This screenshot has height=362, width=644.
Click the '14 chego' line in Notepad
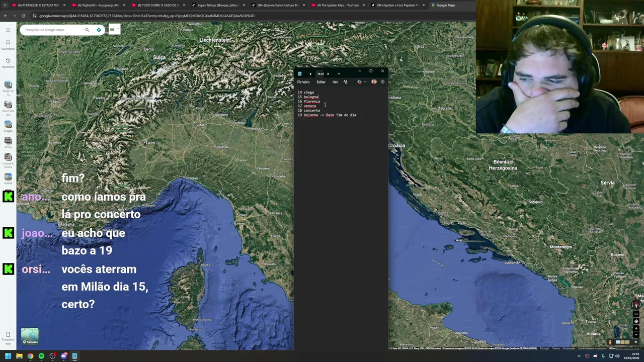(306, 93)
